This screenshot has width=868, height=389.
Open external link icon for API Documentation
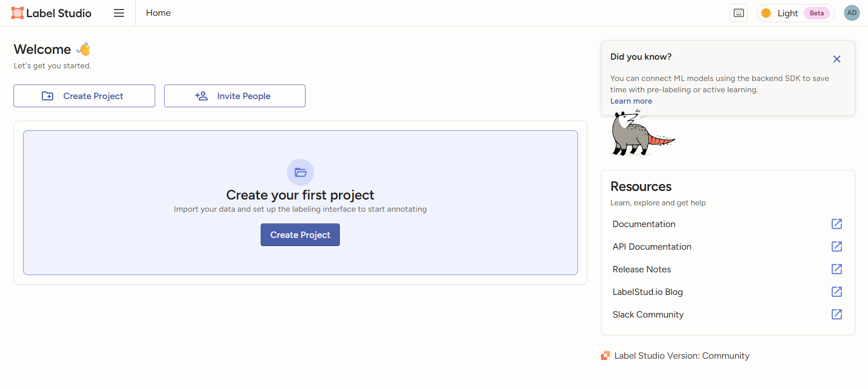(836, 247)
